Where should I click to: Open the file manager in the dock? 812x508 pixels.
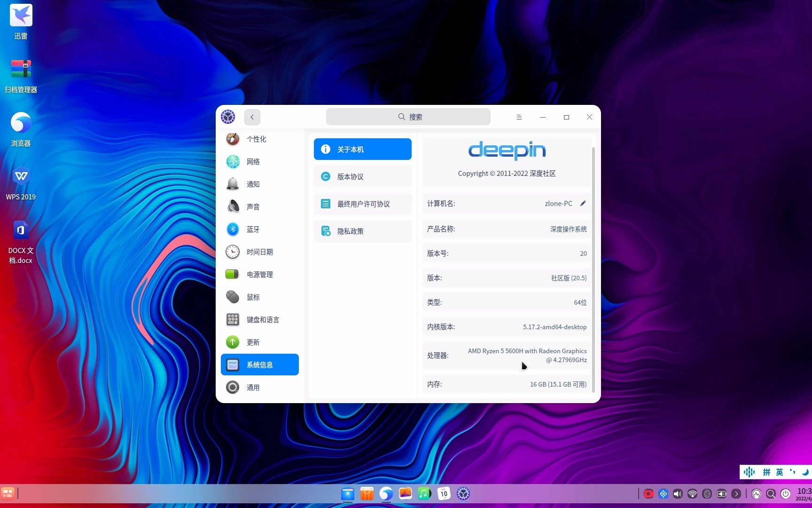click(x=348, y=493)
